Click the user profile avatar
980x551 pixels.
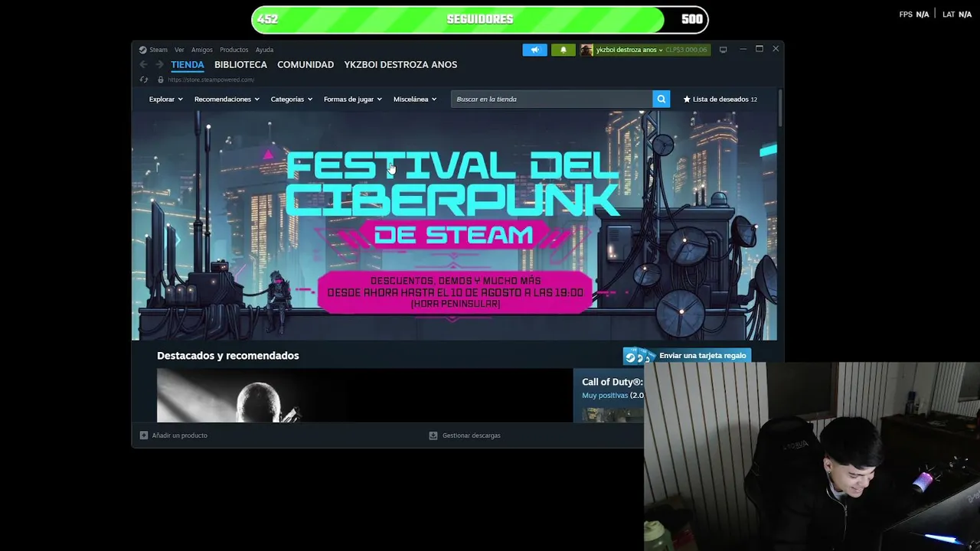click(586, 50)
